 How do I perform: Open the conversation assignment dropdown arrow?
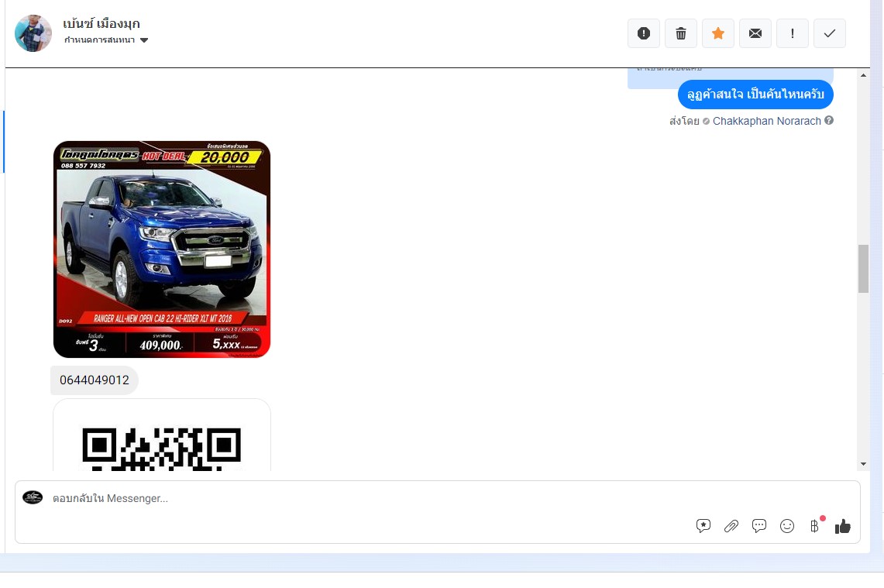[144, 40]
